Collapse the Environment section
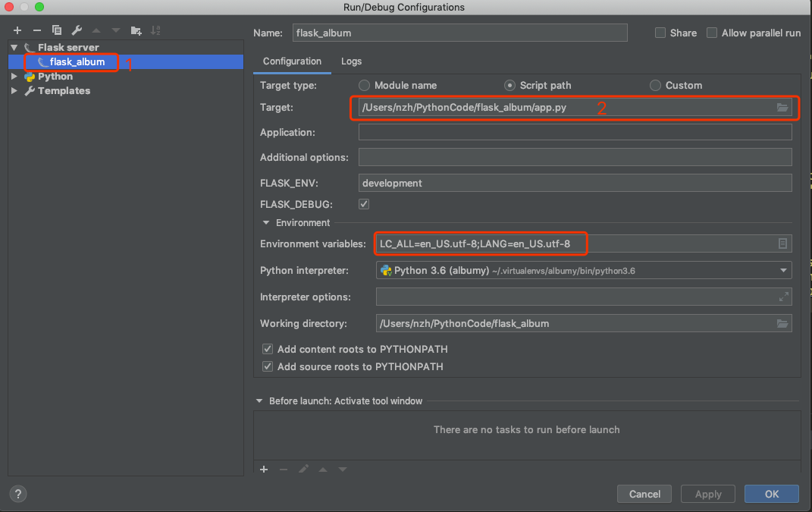 coord(266,223)
